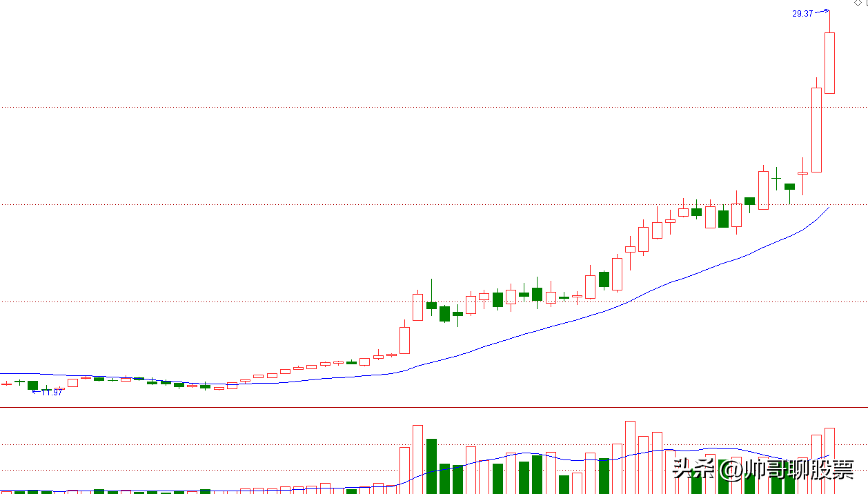Click the first tall red candle of the mid-chart breakout
This screenshot has width=868, height=494.
pos(404,340)
